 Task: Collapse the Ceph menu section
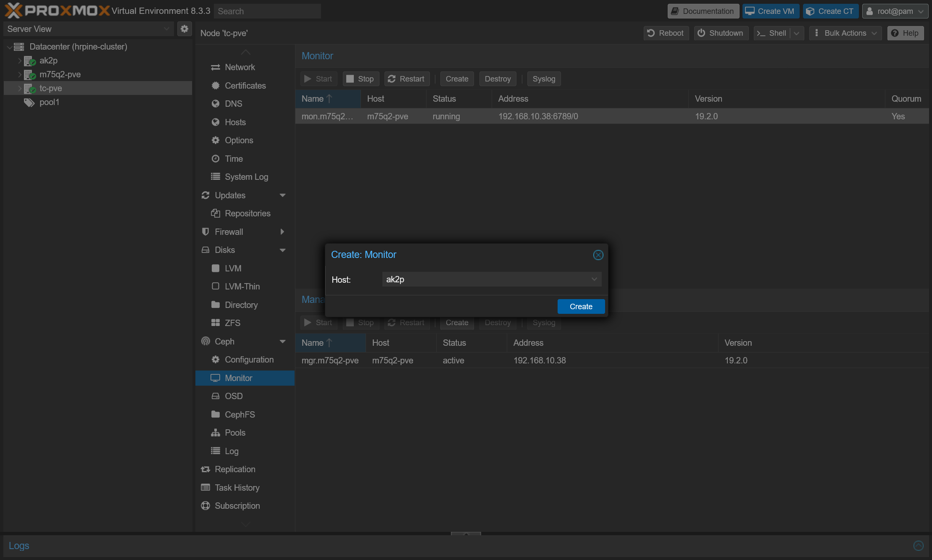tap(282, 342)
